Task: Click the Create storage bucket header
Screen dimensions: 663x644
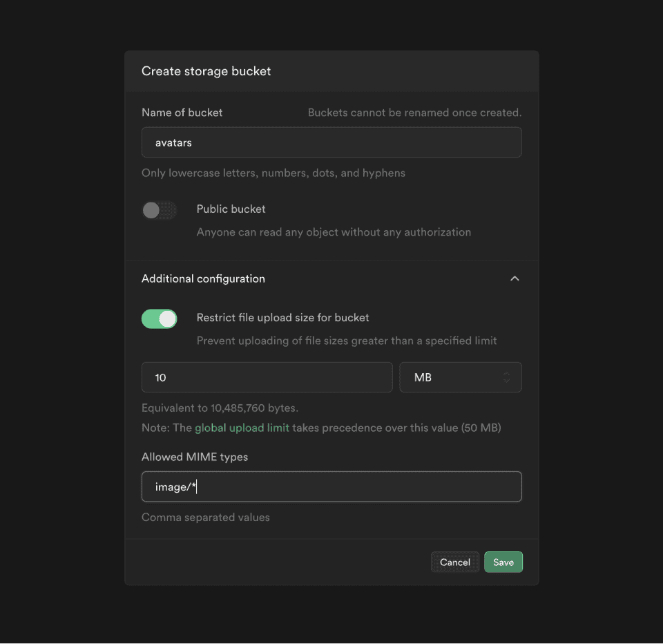Action: pyautogui.click(x=206, y=71)
